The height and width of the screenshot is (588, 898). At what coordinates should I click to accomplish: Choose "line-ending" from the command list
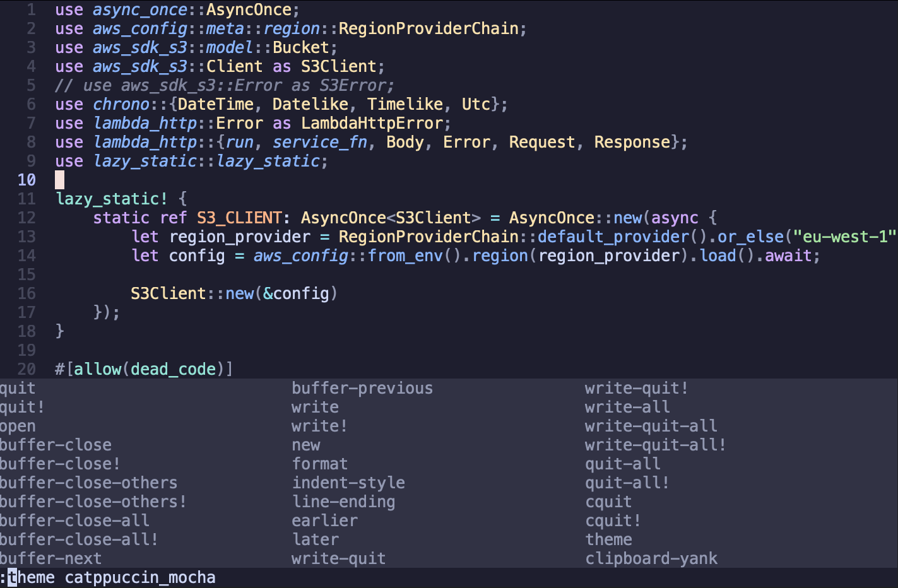(343, 502)
